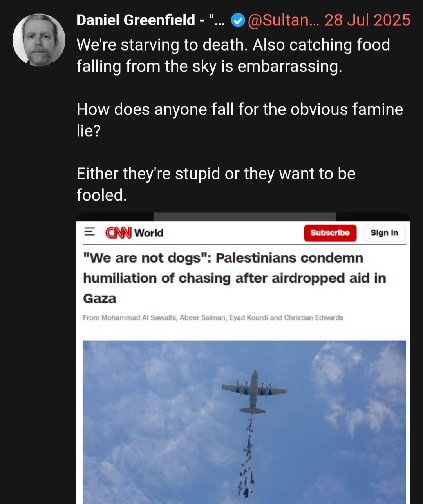Open Daniel Greenfield's profile avatar
423x504 pixels.
tap(39, 40)
